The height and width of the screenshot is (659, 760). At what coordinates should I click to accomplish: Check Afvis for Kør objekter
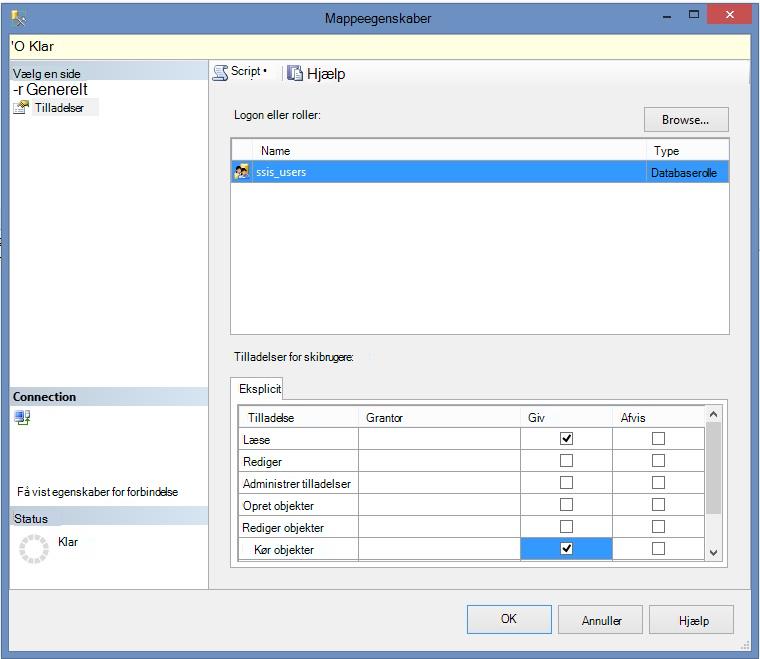[658, 549]
